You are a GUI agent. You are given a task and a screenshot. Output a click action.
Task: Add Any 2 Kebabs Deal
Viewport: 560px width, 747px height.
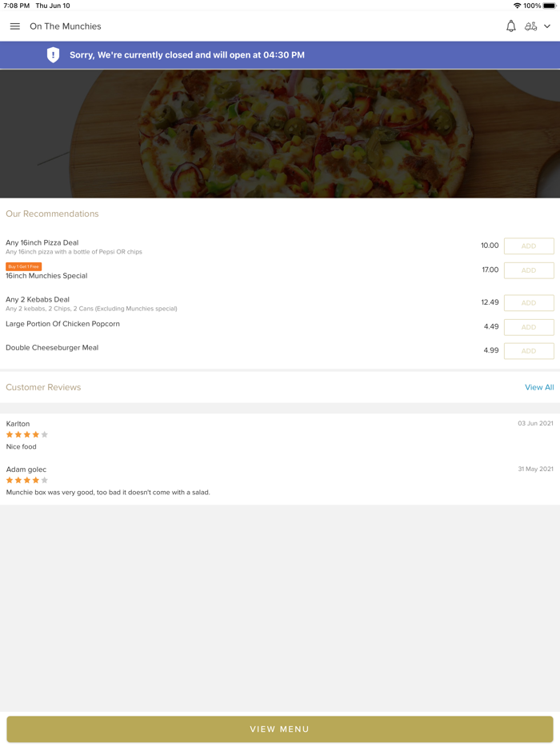click(529, 303)
